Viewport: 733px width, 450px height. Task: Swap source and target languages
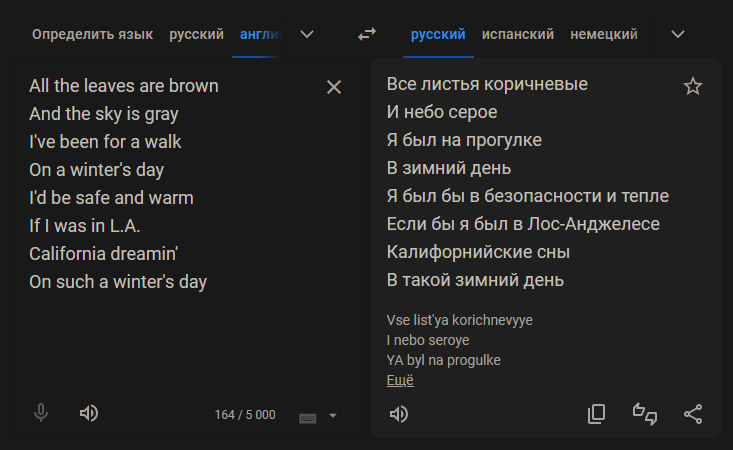(367, 34)
